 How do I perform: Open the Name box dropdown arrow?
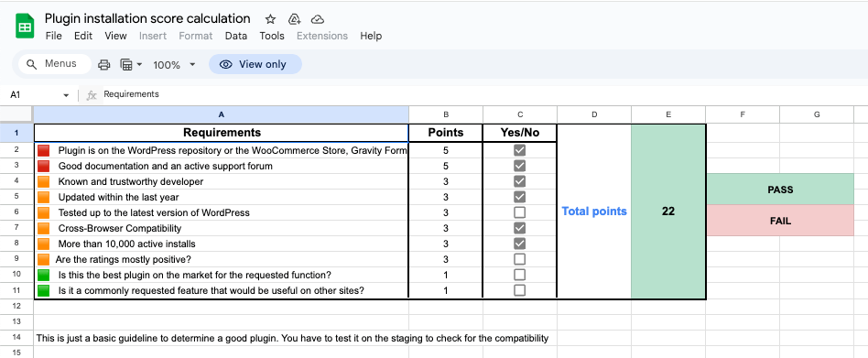[x=67, y=95]
